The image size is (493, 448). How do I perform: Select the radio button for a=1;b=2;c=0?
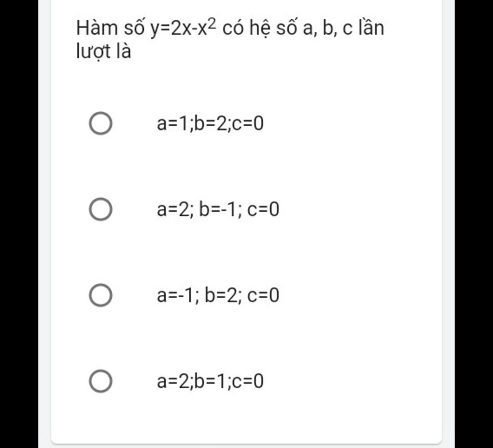tap(101, 124)
